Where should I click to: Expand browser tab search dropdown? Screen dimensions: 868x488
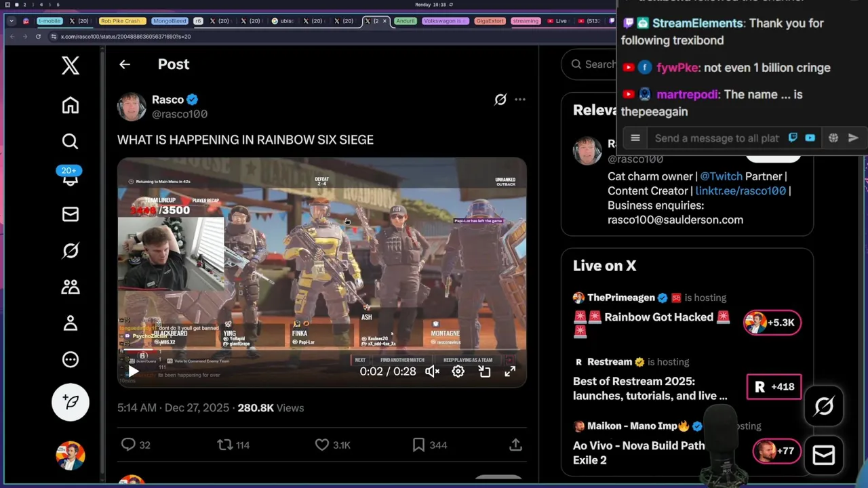(12, 21)
